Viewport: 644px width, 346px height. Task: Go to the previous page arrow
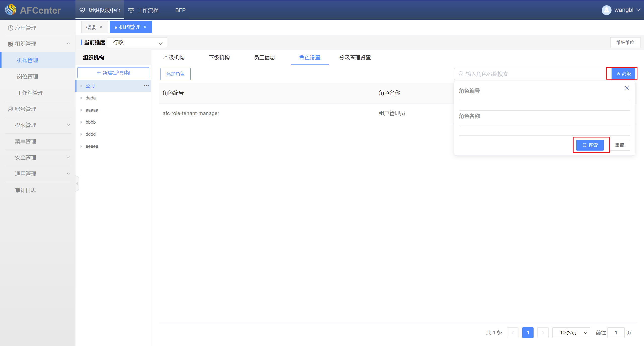pyautogui.click(x=513, y=333)
